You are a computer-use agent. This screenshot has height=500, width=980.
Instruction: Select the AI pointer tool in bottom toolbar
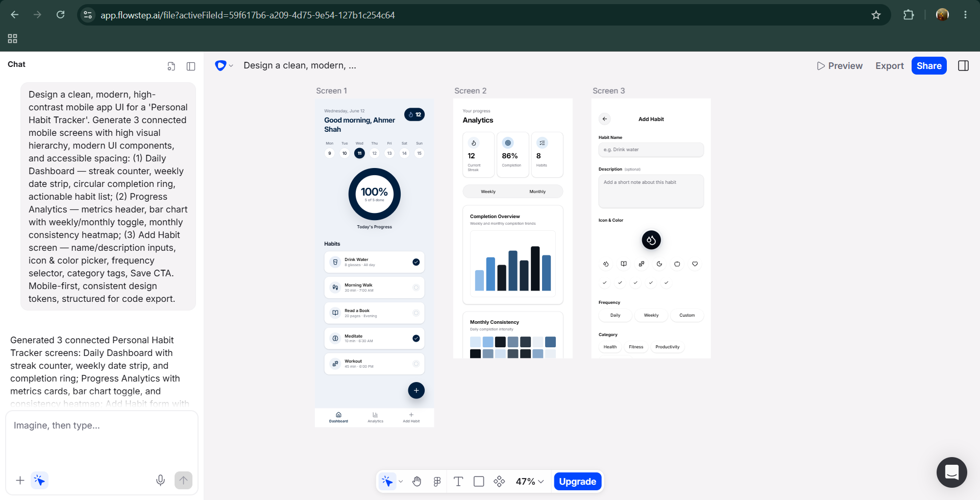coord(387,481)
